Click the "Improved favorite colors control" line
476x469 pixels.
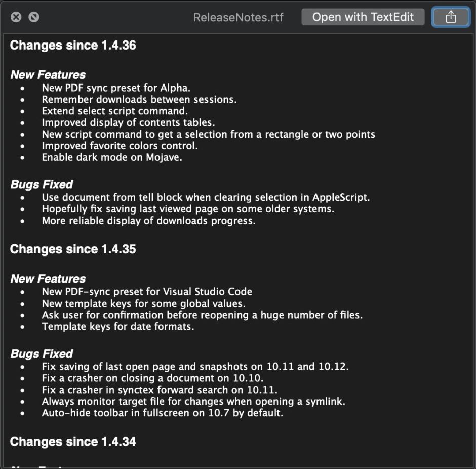pyautogui.click(x=120, y=146)
